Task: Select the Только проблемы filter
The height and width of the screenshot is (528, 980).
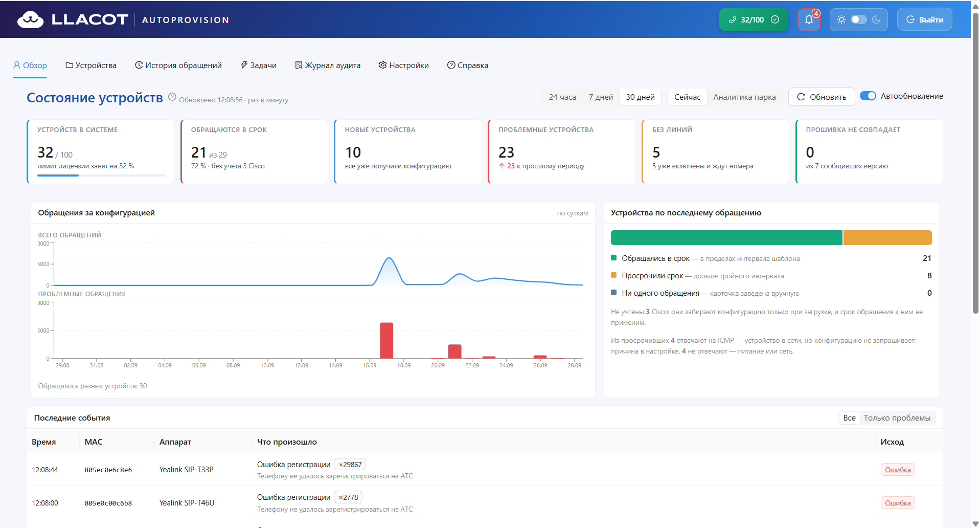Action: click(x=897, y=418)
